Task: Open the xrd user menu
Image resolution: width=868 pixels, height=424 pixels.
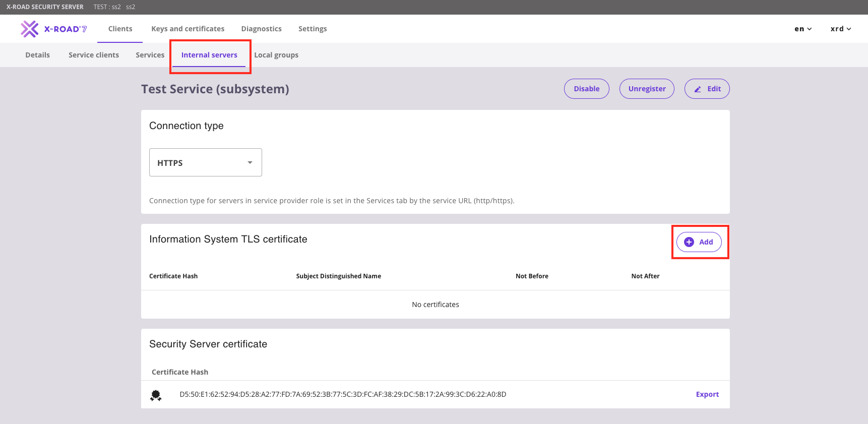Action: point(841,29)
